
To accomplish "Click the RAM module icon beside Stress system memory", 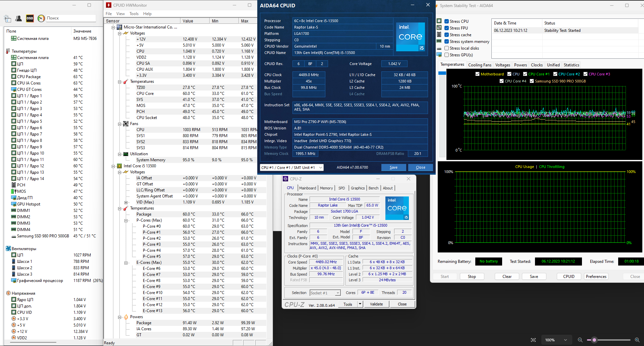I will [439, 41].
